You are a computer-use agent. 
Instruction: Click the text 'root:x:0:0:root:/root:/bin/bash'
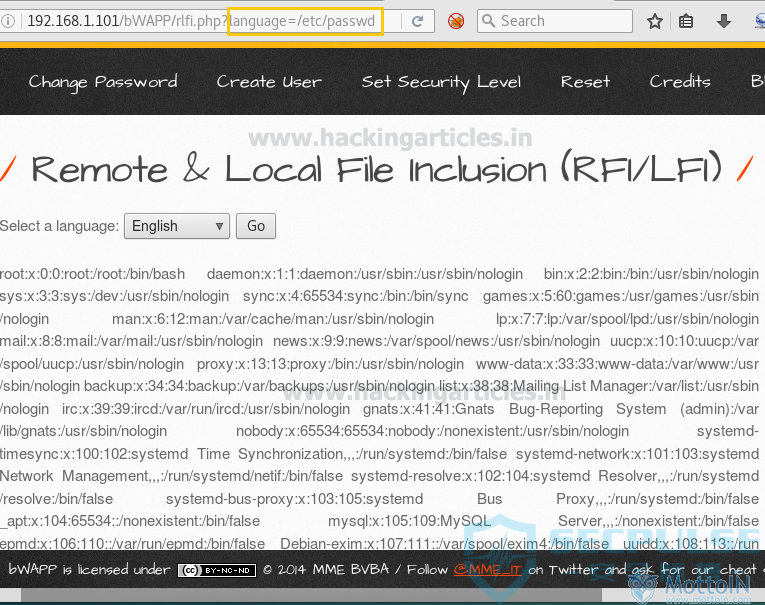point(92,274)
